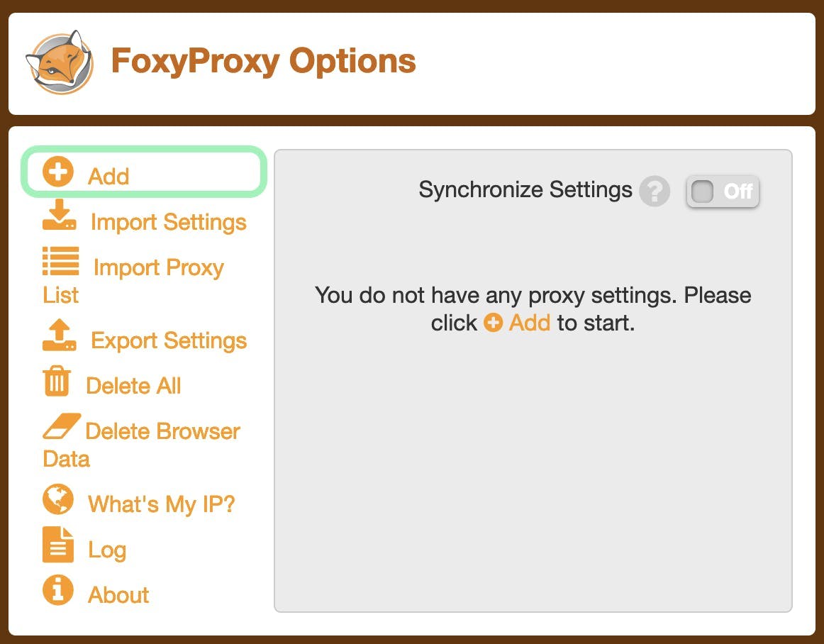Click the Export Settings upload icon

60,334
